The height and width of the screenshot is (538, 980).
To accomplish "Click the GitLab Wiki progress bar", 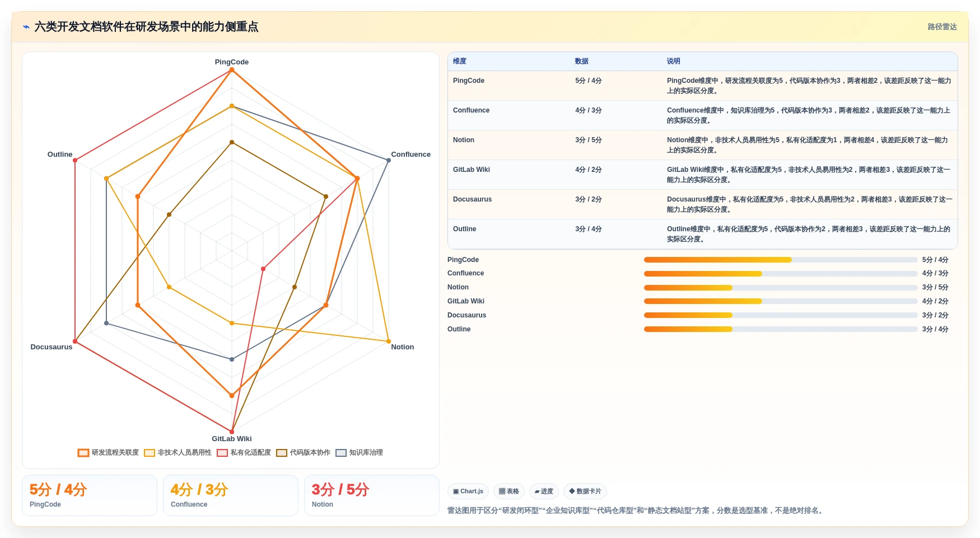I will coord(781,301).
